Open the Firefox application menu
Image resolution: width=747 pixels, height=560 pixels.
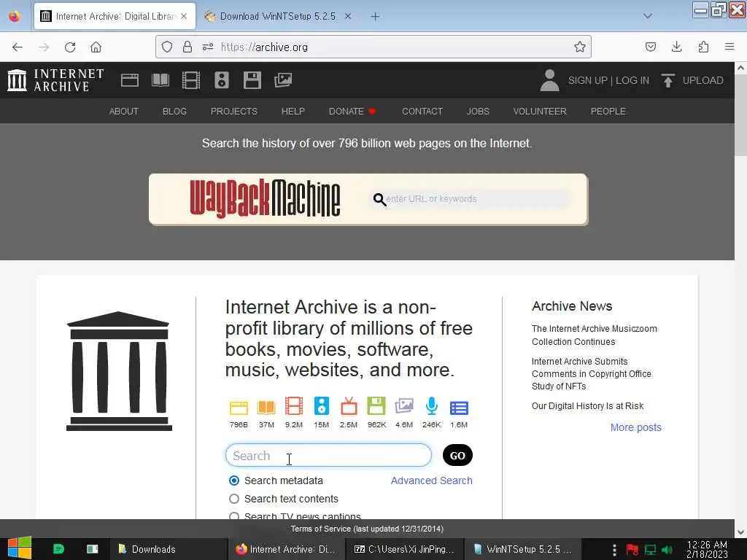click(x=729, y=47)
